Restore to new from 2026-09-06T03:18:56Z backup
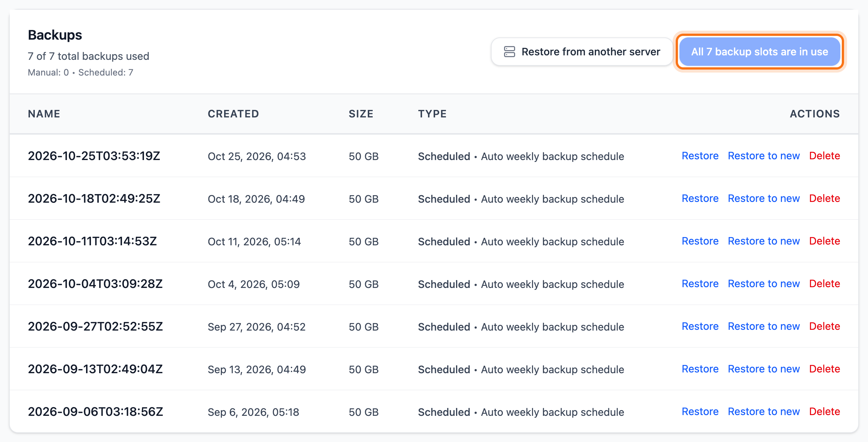 (764, 412)
